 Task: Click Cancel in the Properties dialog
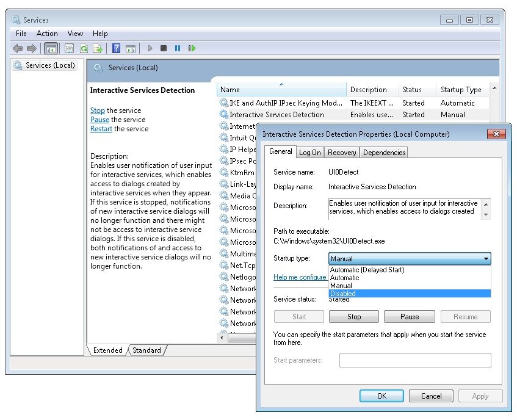pos(431,396)
